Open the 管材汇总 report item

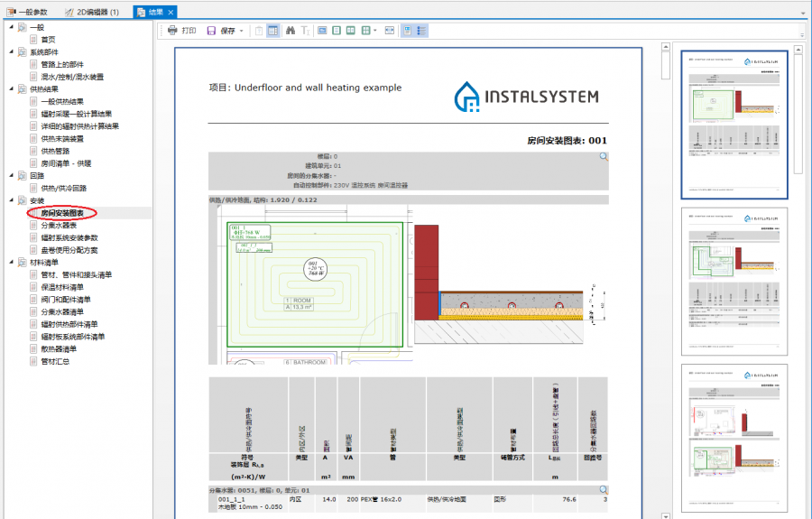[x=55, y=361]
